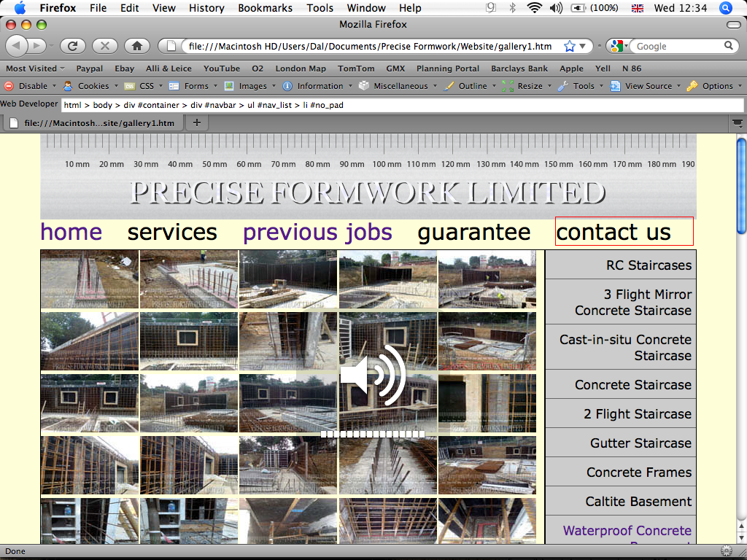Click the Web Developer element path field
The width and height of the screenshot is (747, 560).
[402, 105]
